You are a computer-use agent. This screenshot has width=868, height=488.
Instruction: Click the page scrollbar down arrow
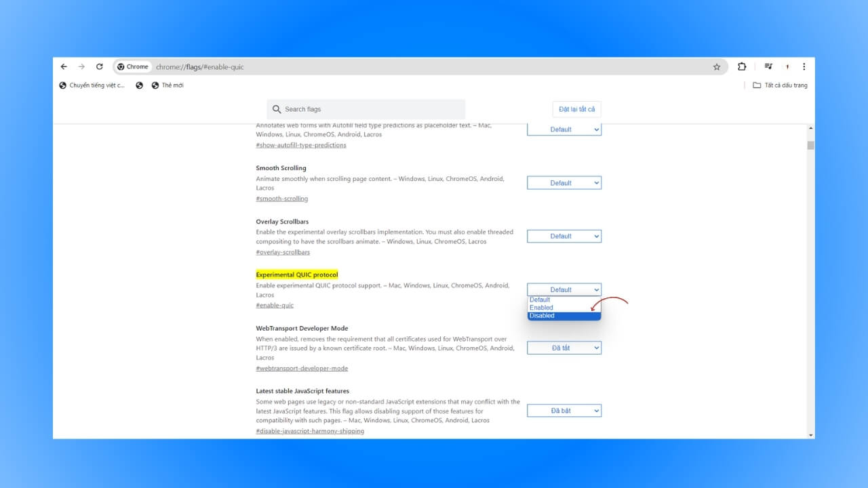[810, 434]
